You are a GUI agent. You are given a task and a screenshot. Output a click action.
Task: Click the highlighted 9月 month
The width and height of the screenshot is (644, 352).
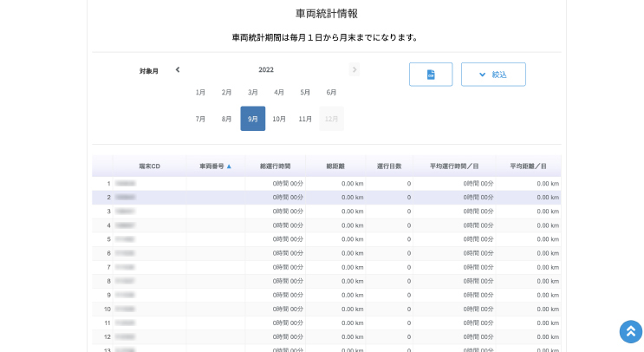point(252,119)
